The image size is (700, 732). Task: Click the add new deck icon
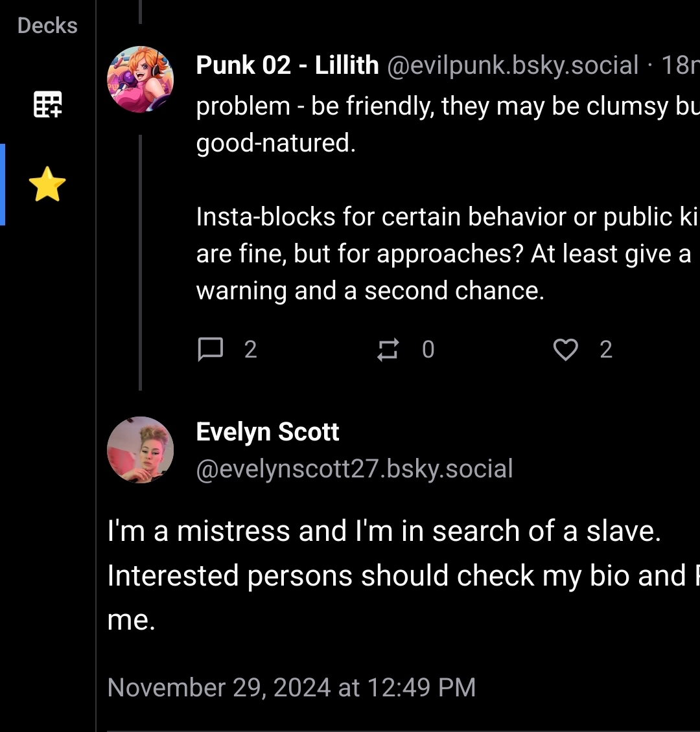pyautogui.click(x=48, y=104)
